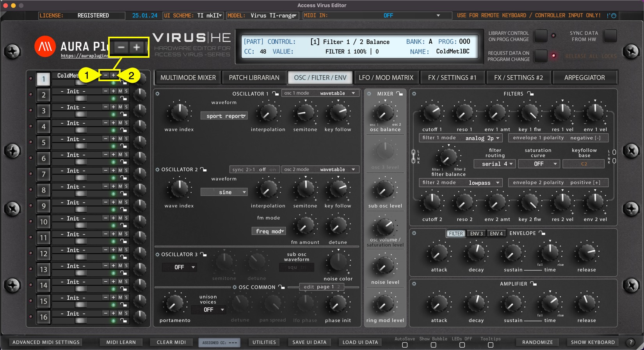Tick the Show Bubble checkbox
This screenshot has width=644, height=350.
tap(433, 345)
